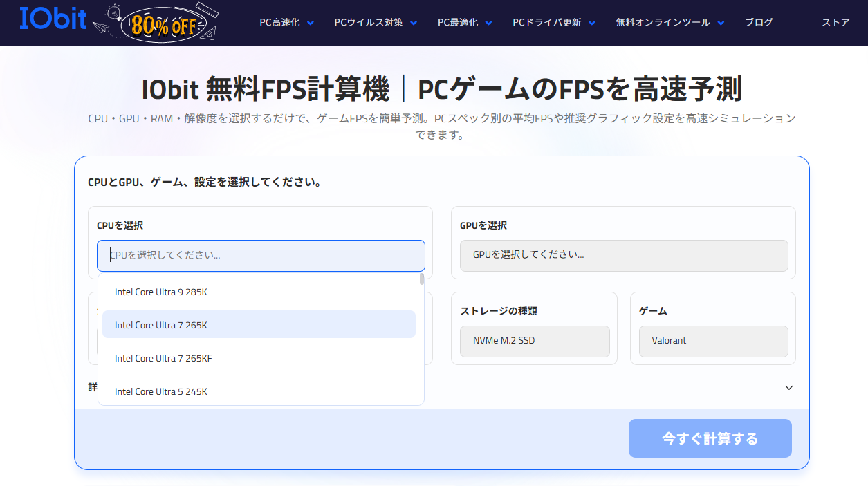
Task: Expand the 無料オンラインツール menu
Action: click(663, 22)
